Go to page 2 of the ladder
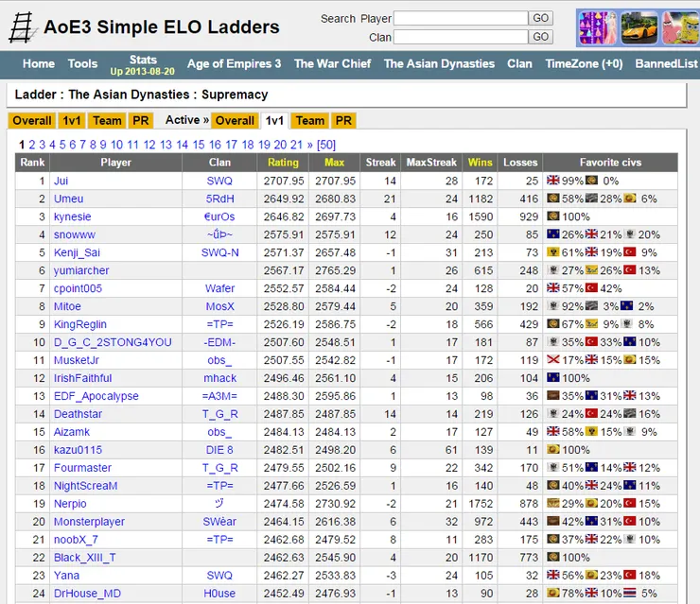The image size is (700, 604). click(32, 145)
